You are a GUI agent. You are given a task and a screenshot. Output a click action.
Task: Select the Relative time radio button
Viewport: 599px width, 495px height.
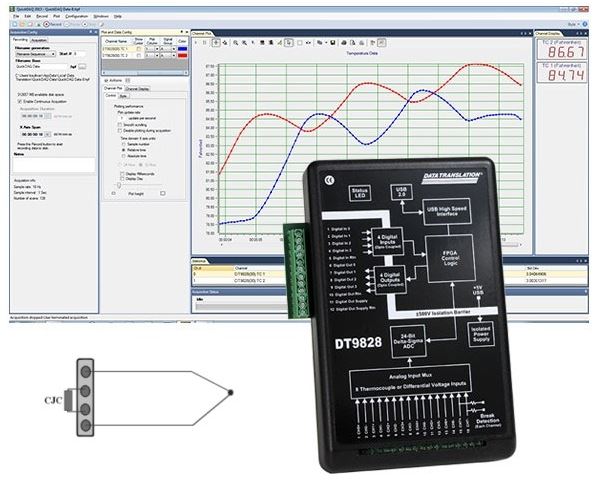click(123, 150)
